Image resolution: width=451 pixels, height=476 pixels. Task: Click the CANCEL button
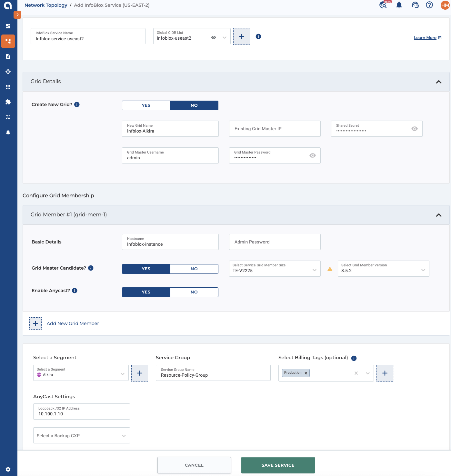point(194,465)
